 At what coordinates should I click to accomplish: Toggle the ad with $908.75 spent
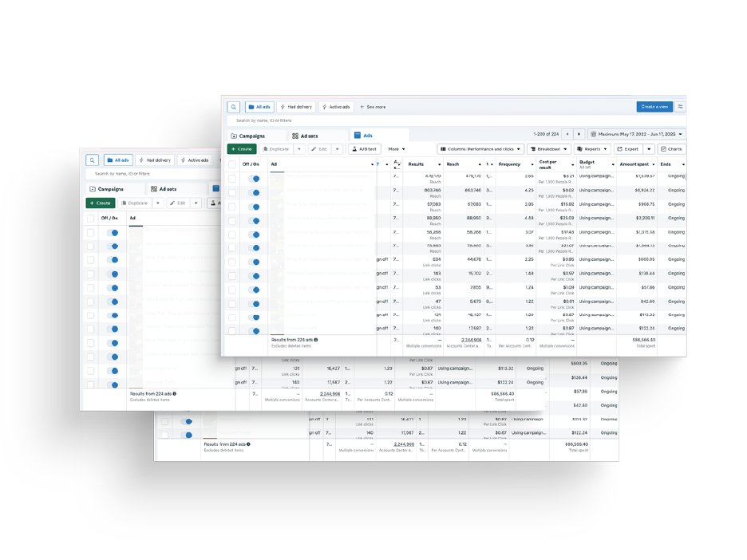click(254, 207)
